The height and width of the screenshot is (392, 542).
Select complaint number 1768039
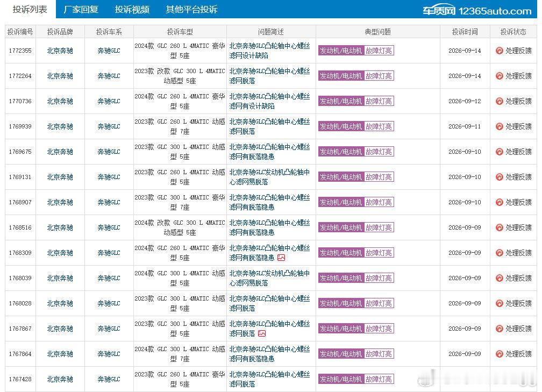pyautogui.click(x=20, y=278)
